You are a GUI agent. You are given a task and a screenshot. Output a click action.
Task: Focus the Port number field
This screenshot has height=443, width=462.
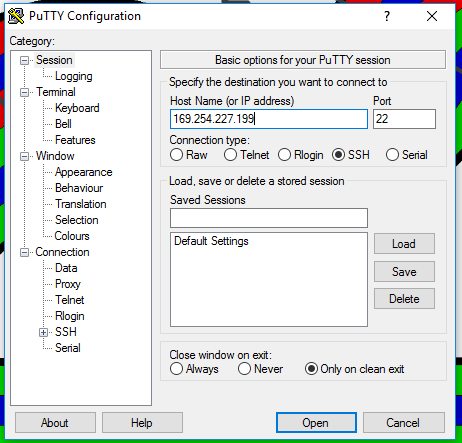404,119
